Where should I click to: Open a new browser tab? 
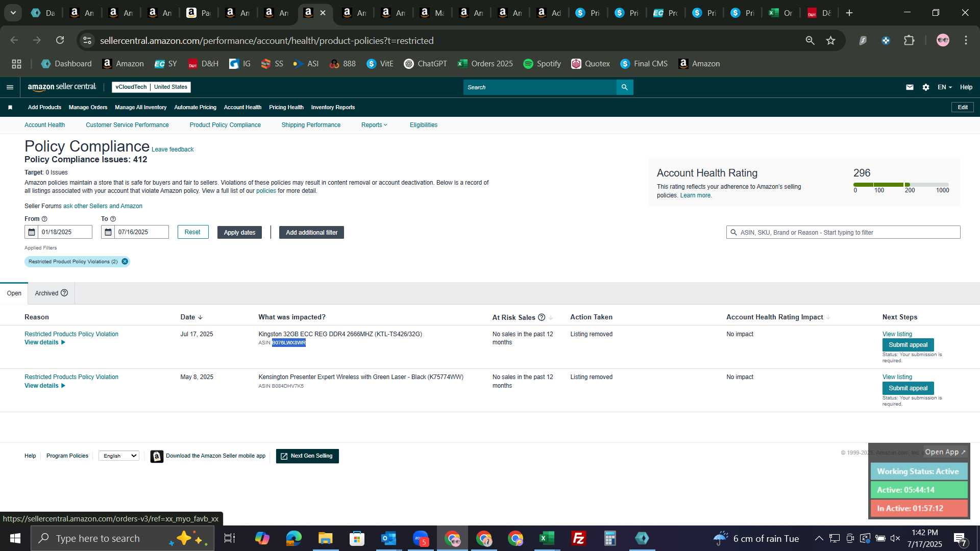coord(849,13)
